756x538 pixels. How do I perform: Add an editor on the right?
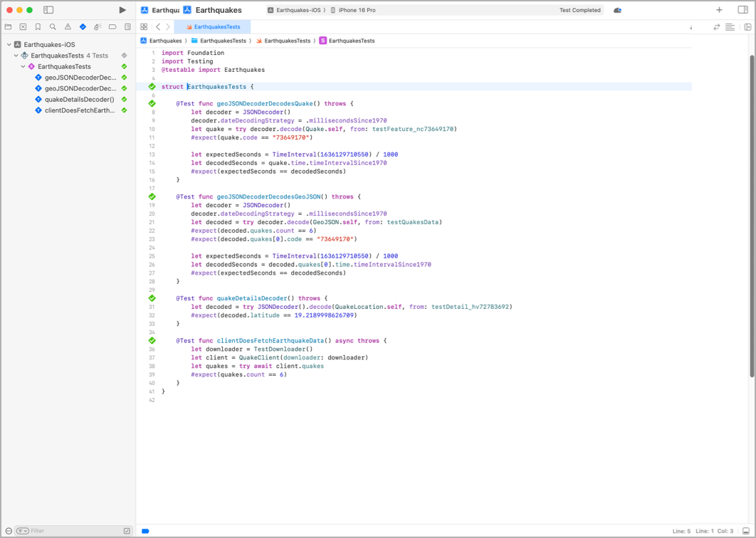click(x=747, y=27)
